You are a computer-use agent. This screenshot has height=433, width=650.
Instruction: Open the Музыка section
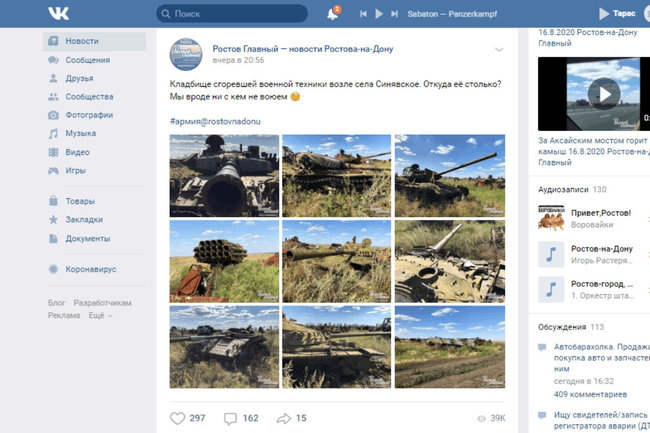pyautogui.click(x=80, y=133)
